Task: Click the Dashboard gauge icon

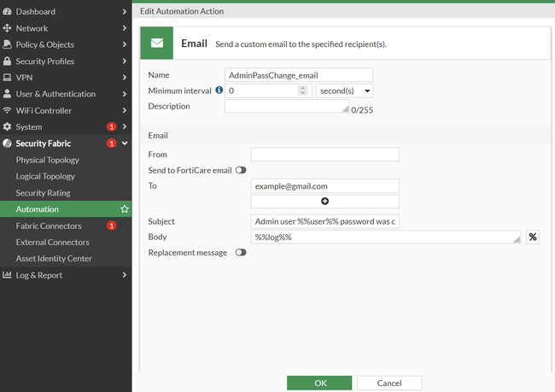Action: click(x=8, y=12)
